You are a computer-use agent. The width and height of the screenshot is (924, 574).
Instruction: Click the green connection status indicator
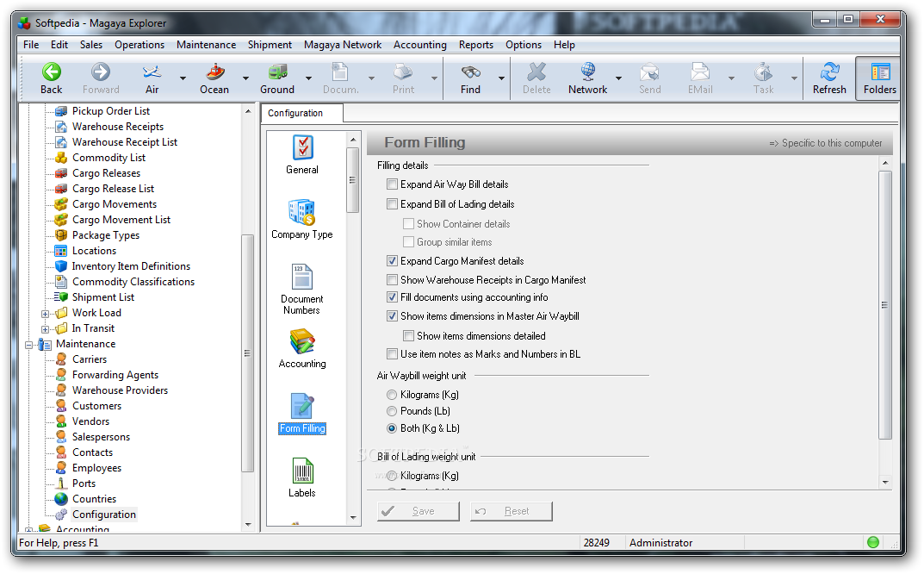873,542
